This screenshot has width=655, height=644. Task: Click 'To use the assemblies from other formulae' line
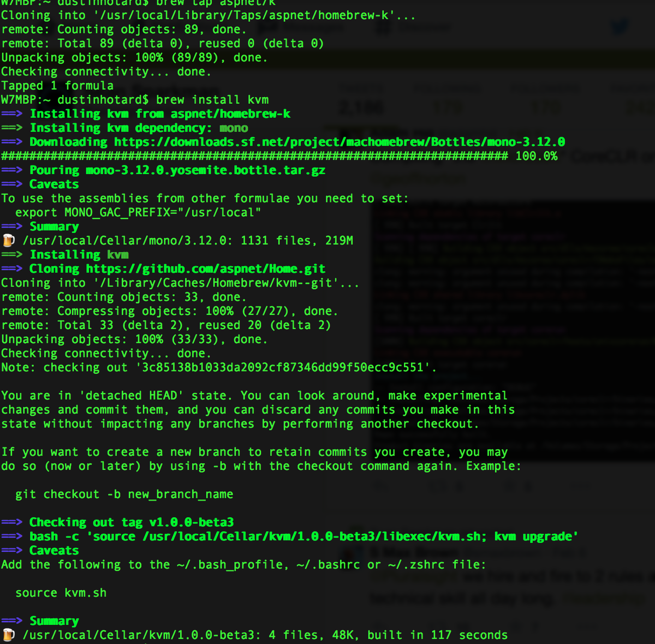click(205, 199)
